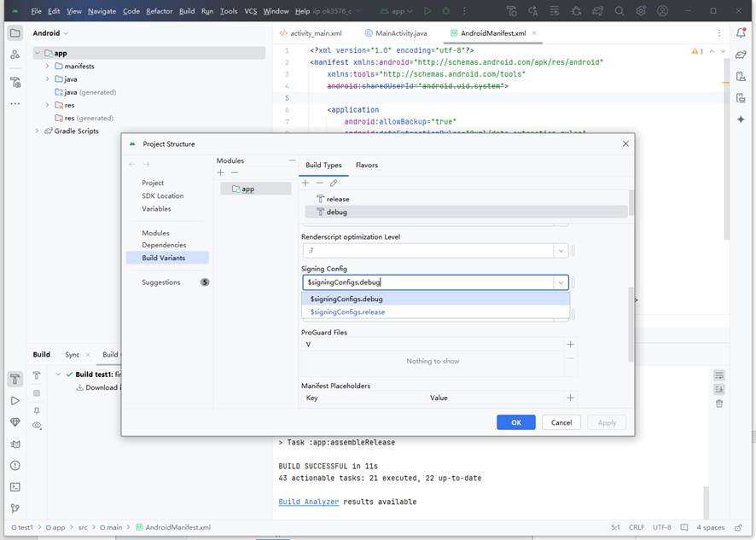Open the Build tool window hammer icon
756x540 pixels.
tap(15, 379)
